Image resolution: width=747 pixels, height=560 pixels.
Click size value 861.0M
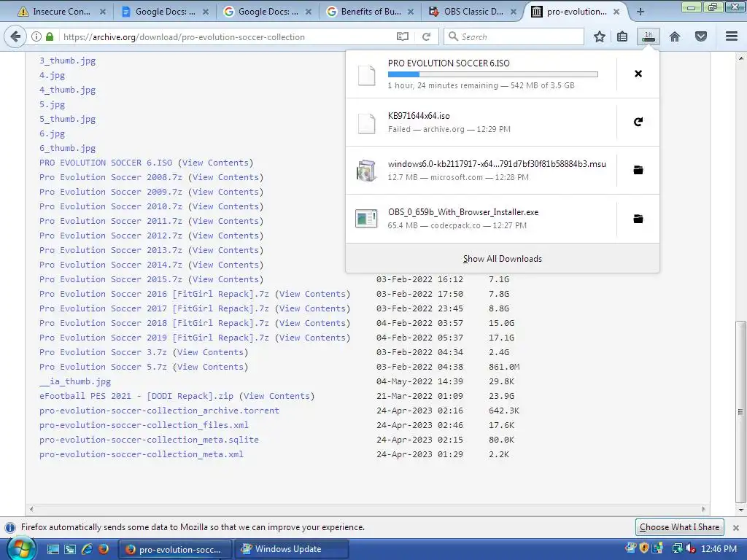click(504, 367)
